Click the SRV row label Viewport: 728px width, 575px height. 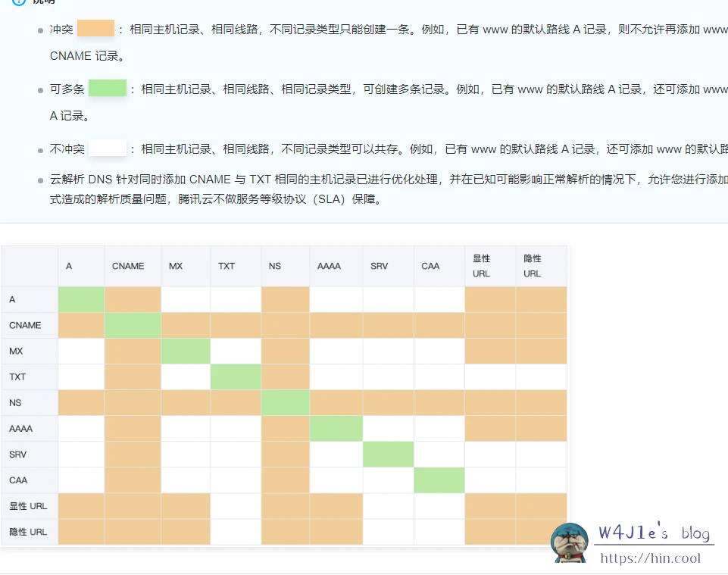tap(17, 454)
